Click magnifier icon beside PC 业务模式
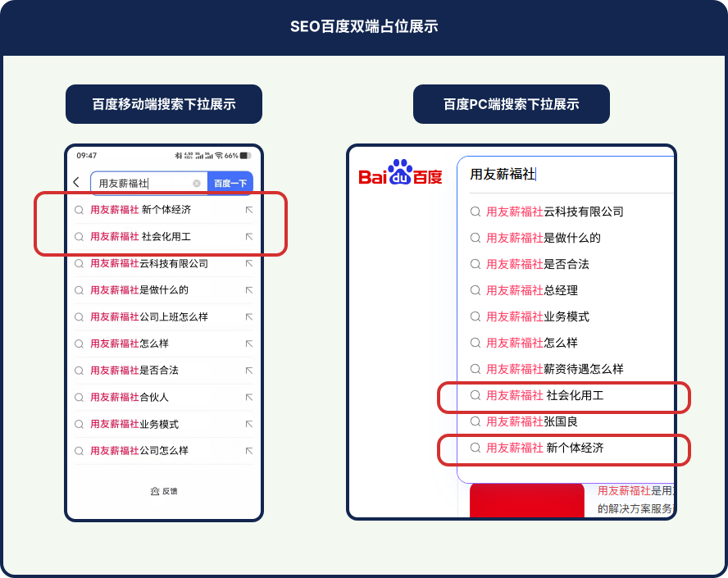 click(475, 316)
